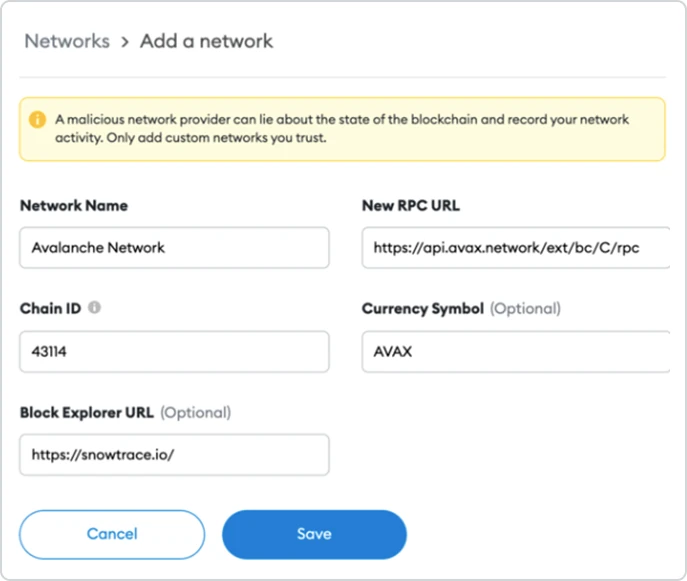Click the Currency Symbol label

tap(423, 308)
